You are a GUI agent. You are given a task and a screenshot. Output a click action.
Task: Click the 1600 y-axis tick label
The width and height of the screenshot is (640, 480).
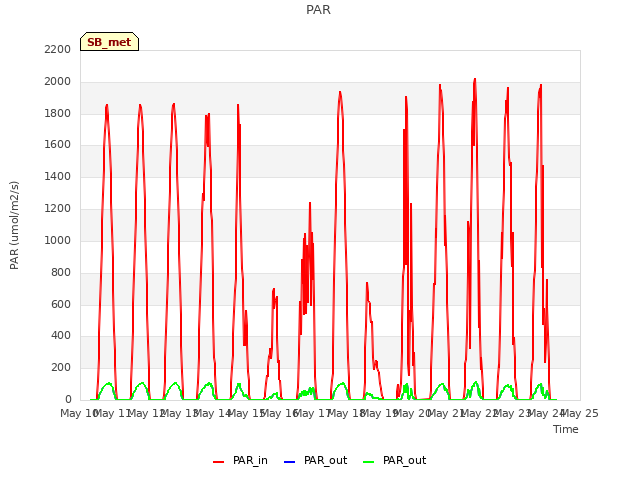[58, 145]
